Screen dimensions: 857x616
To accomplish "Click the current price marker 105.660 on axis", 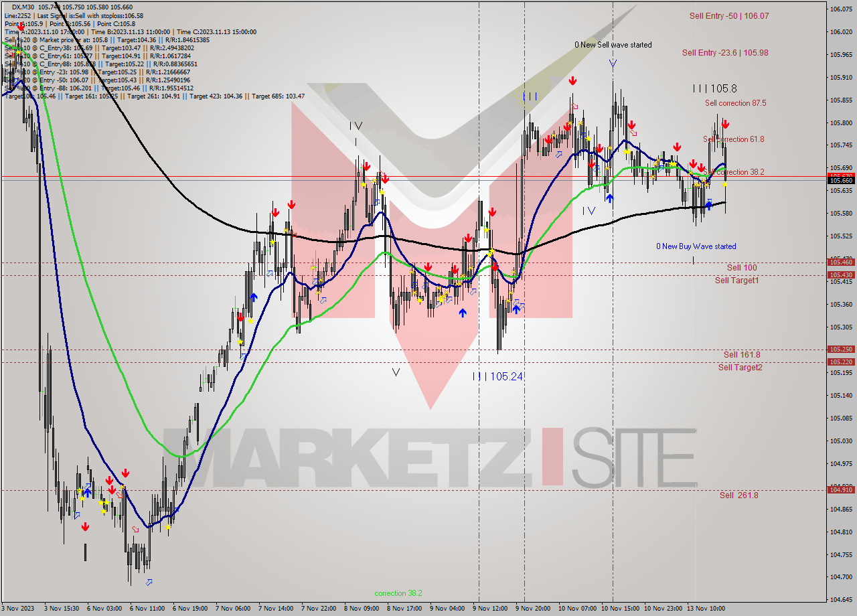I will pyautogui.click(x=842, y=180).
